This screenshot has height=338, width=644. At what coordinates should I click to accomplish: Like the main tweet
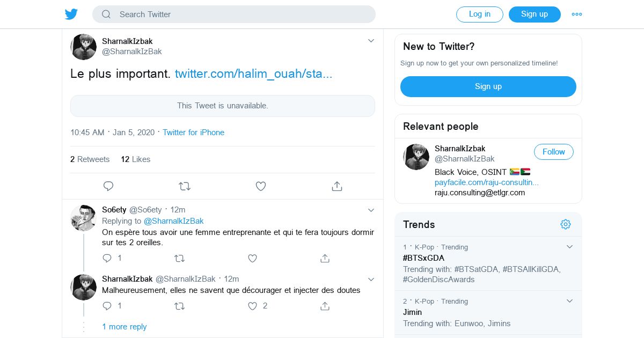261,186
